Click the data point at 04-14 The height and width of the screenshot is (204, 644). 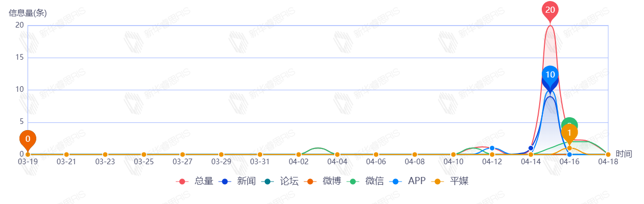point(531,148)
